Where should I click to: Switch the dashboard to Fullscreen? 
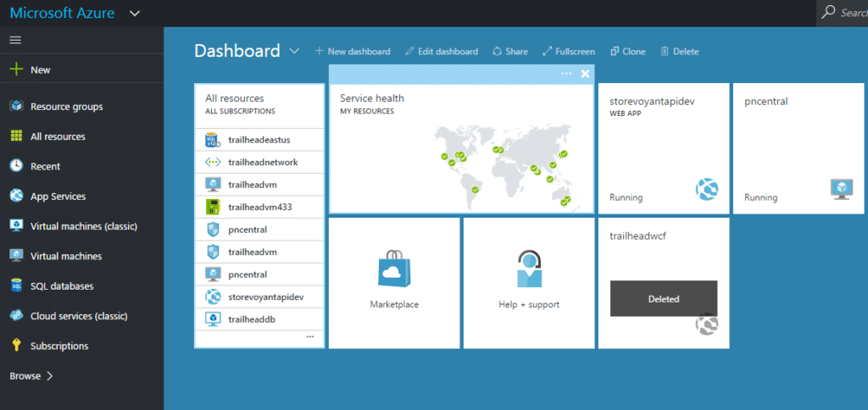tap(569, 52)
